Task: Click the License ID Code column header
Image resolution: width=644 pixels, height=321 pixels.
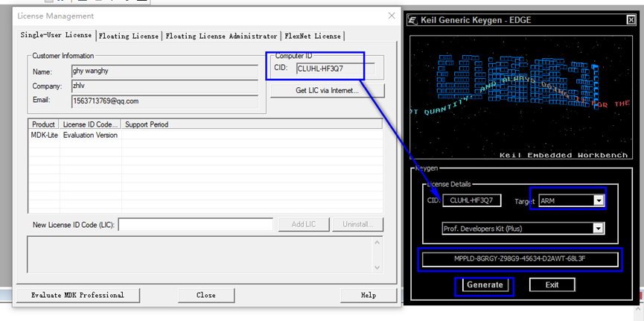Action: pyautogui.click(x=90, y=124)
